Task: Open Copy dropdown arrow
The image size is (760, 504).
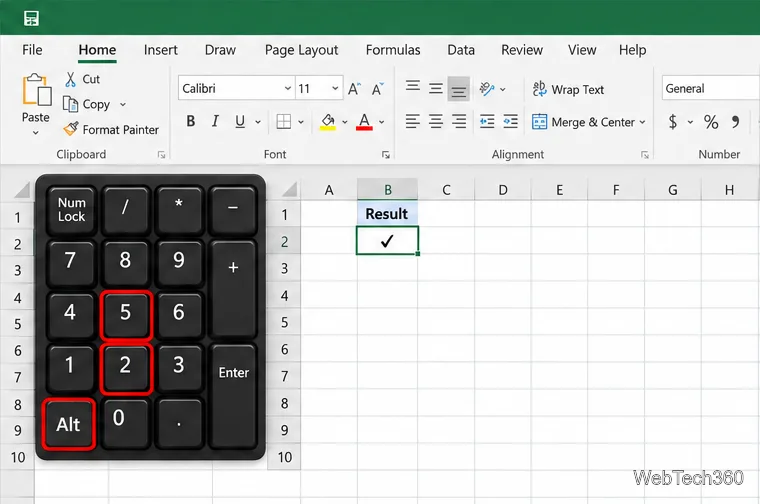Action: (123, 104)
